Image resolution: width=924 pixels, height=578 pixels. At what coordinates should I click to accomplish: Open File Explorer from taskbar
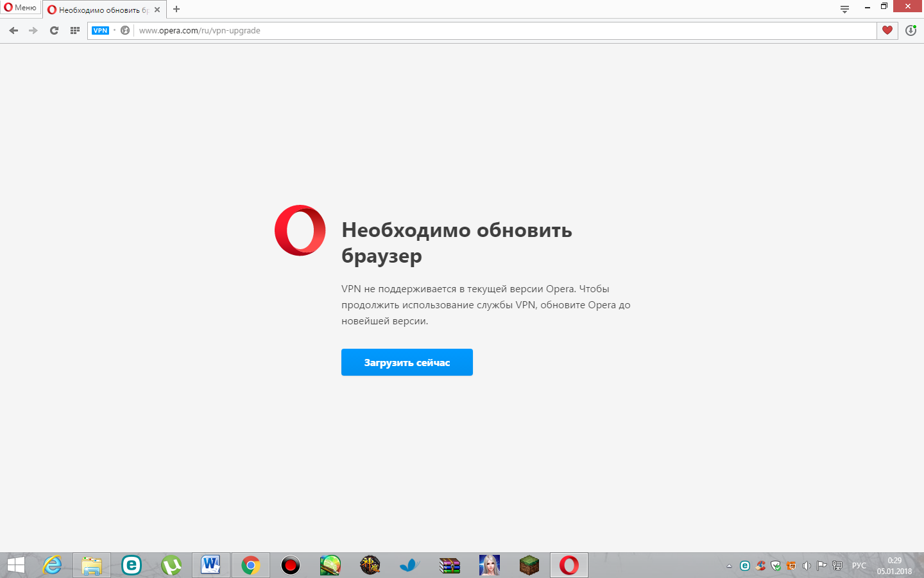[92, 565]
